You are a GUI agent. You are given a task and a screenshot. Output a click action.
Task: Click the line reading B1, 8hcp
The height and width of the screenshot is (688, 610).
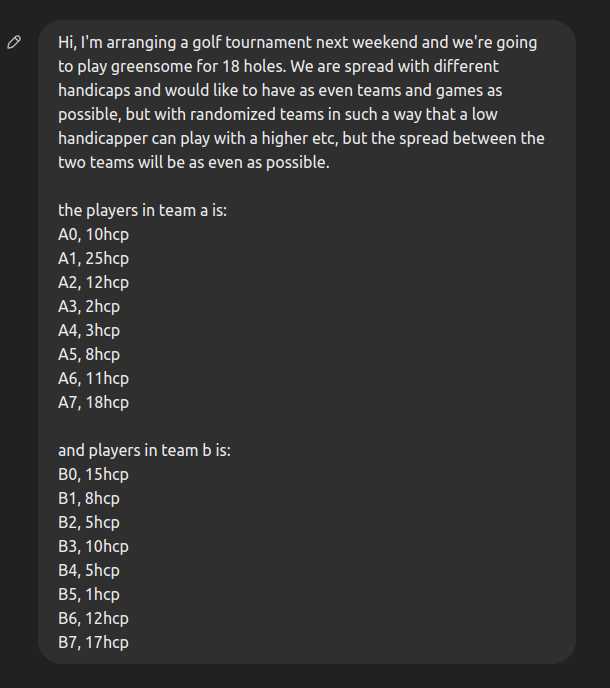[x=89, y=498]
